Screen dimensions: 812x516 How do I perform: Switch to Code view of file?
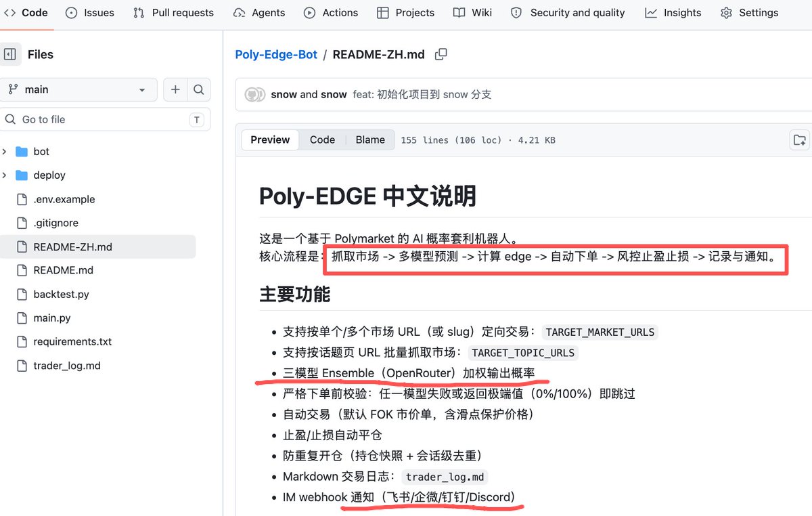point(322,139)
